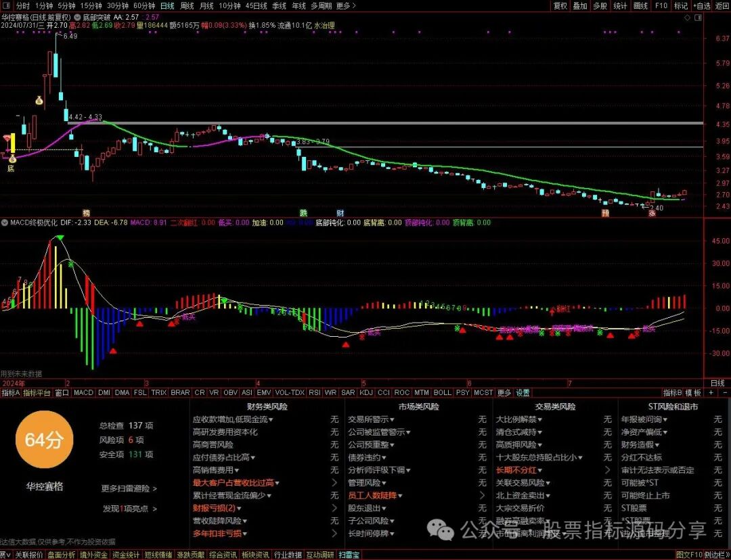The height and width of the screenshot is (560, 731).
Task: Click the 2024年 label on time axis
Action: [14, 383]
